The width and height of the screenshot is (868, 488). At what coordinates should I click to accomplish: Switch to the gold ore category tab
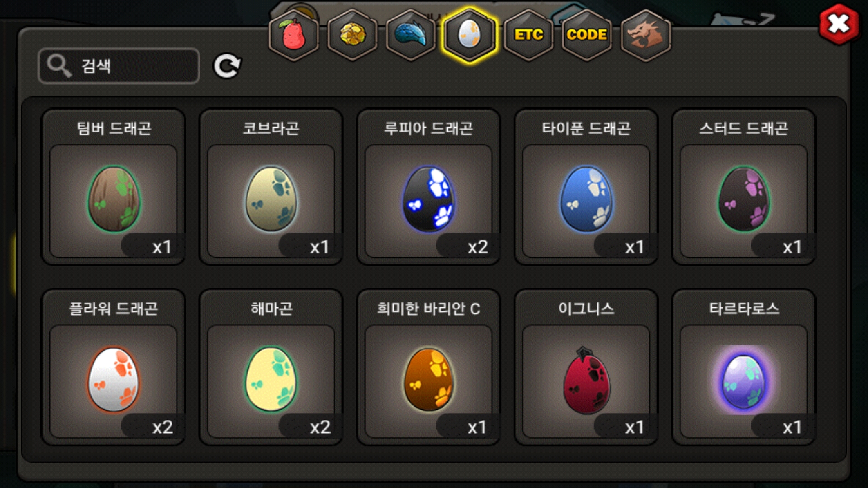pos(352,35)
